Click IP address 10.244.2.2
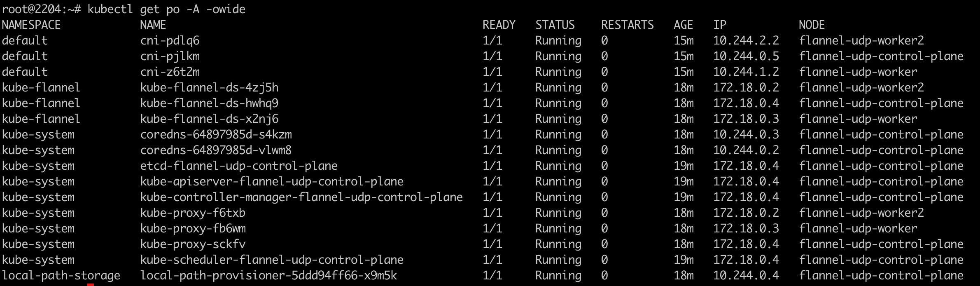This screenshot has width=980, height=286. [x=746, y=40]
